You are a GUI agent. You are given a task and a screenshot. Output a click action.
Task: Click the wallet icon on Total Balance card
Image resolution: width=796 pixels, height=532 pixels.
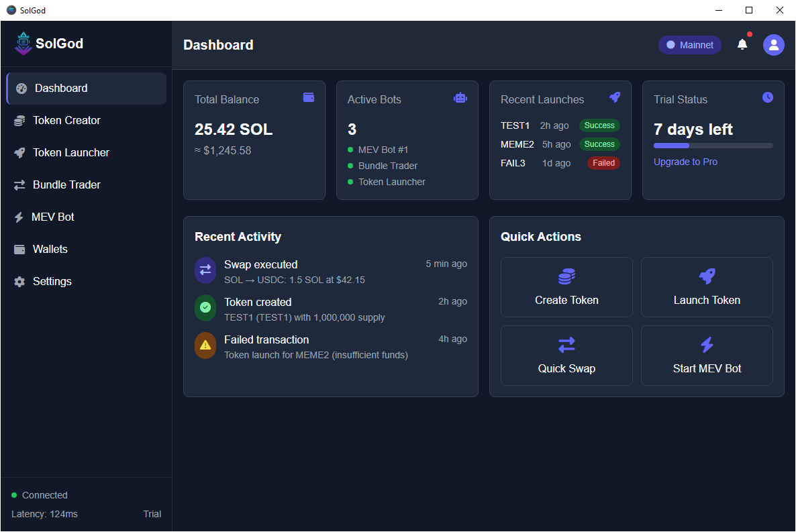(x=309, y=97)
